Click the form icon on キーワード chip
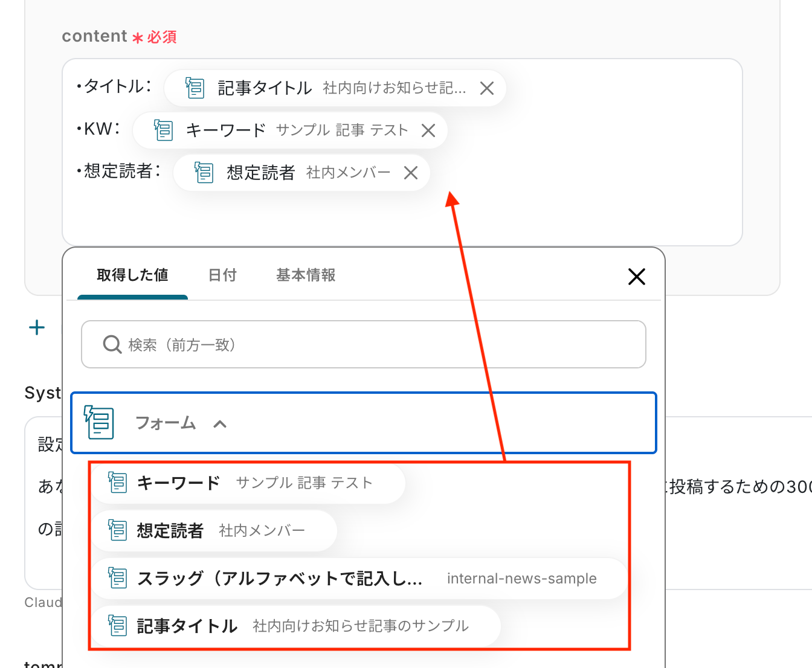 [163, 130]
